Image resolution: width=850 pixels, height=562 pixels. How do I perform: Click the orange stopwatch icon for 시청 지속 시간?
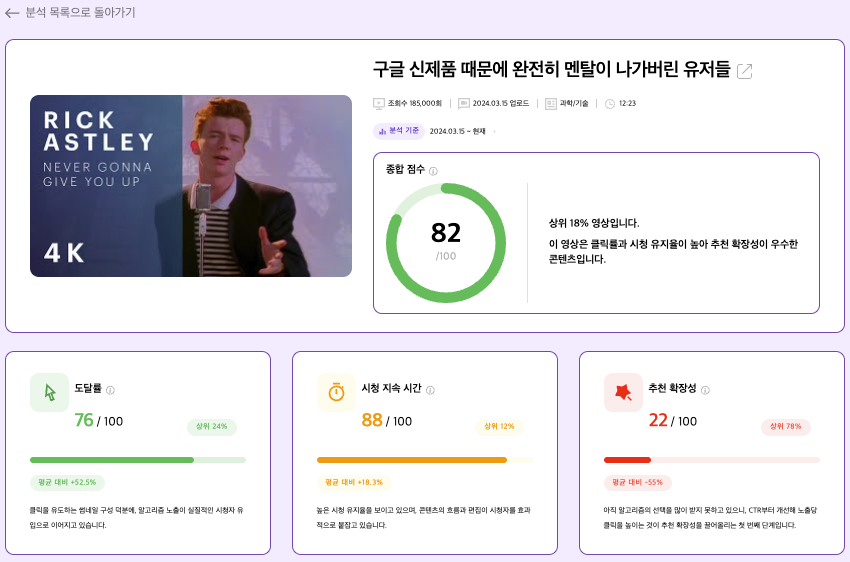click(x=336, y=392)
